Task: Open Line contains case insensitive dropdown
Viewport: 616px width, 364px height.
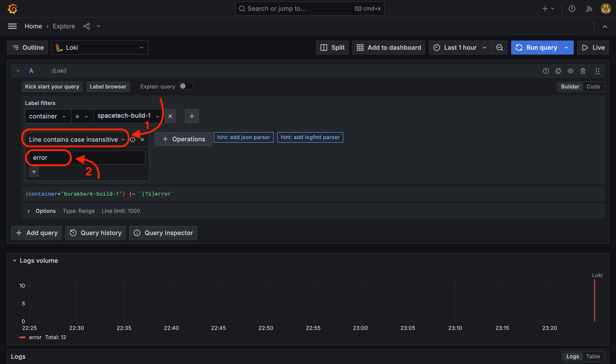Action: [77, 140]
